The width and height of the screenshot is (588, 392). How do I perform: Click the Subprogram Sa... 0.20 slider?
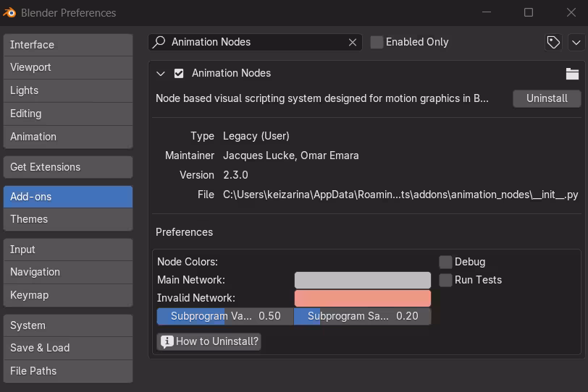(x=363, y=316)
